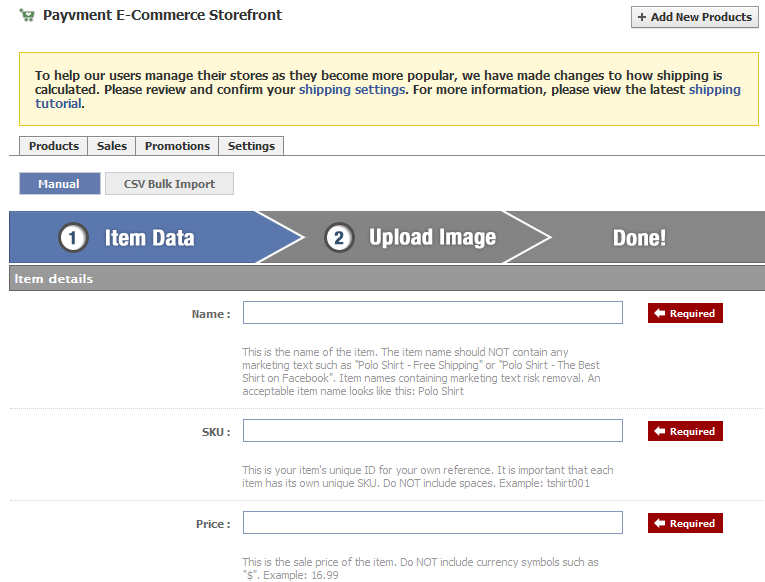Viewport: 765px width, 582px height.
Task: Select the Settings tab
Action: [251, 146]
